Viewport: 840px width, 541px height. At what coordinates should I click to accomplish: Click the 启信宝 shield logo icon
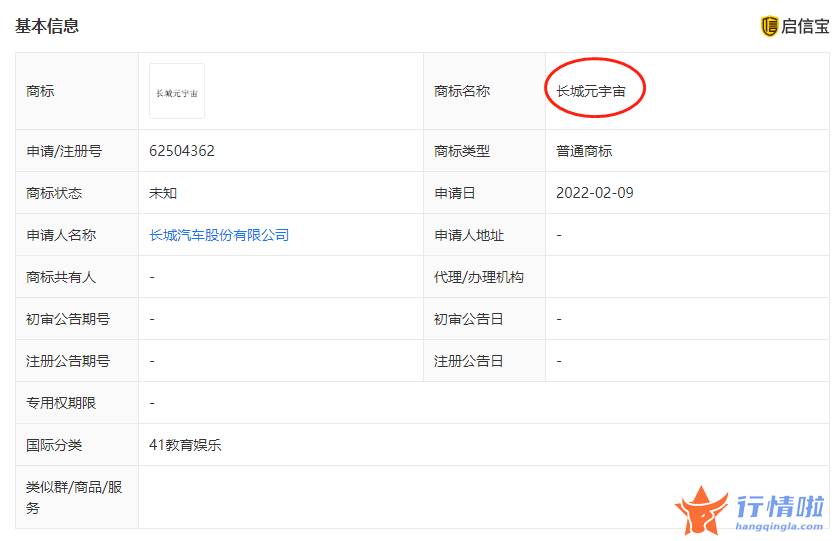pyautogui.click(x=769, y=26)
